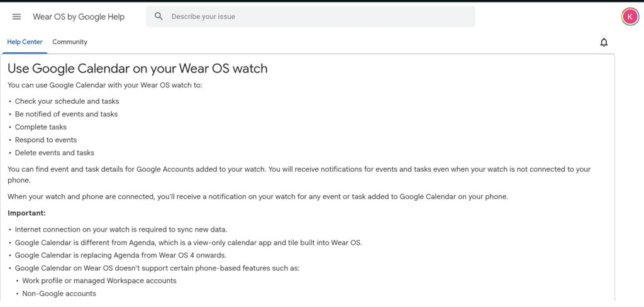The width and height of the screenshot is (644, 307).
Task: Open the account avatar K
Action: click(630, 16)
